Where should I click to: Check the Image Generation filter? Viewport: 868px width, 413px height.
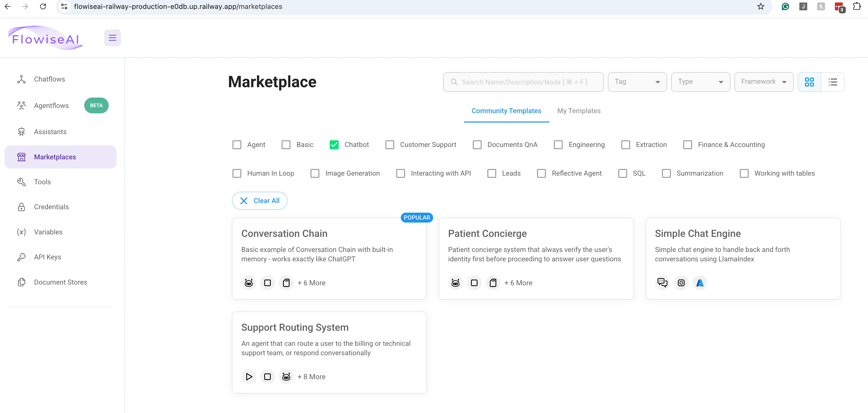pyautogui.click(x=315, y=173)
